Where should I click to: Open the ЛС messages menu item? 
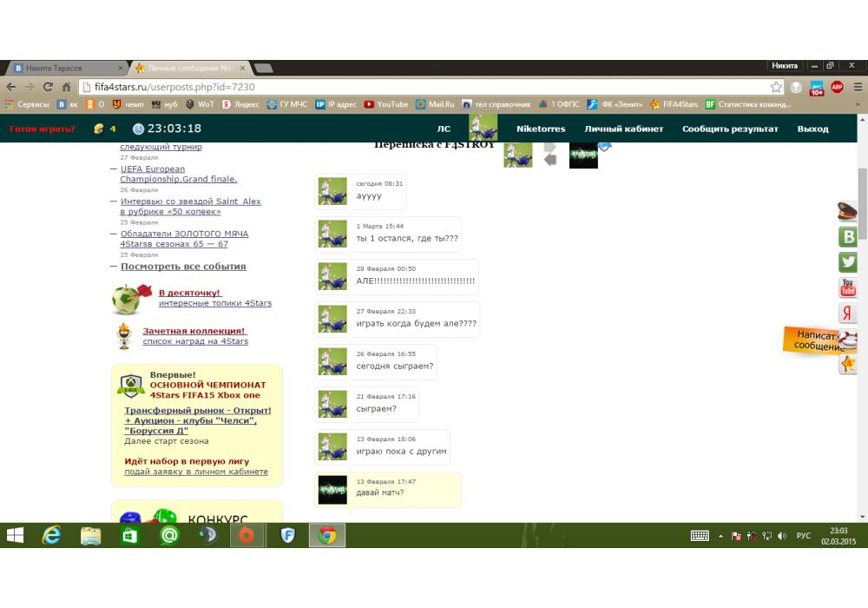tap(444, 129)
